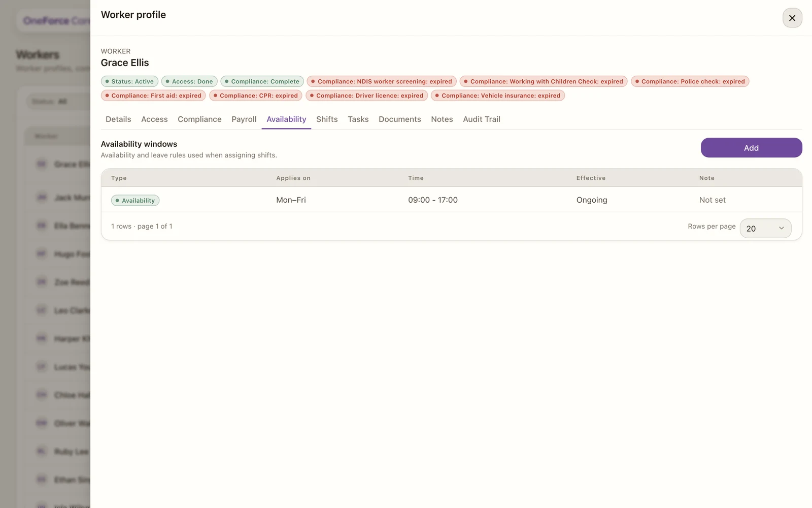This screenshot has height=508, width=812.
Task: Click the Not set note cell
Action: click(x=712, y=200)
